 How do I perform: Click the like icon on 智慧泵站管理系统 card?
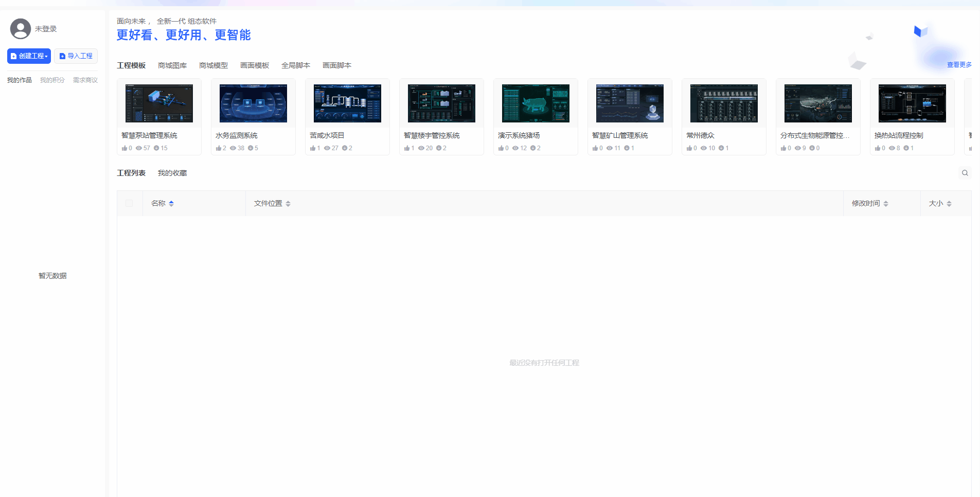[124, 148]
